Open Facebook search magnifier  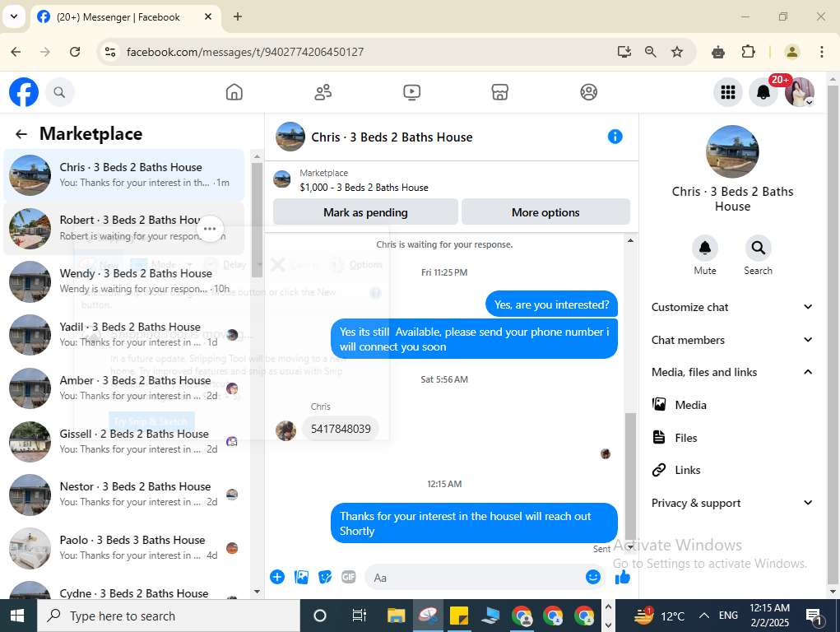coord(59,92)
